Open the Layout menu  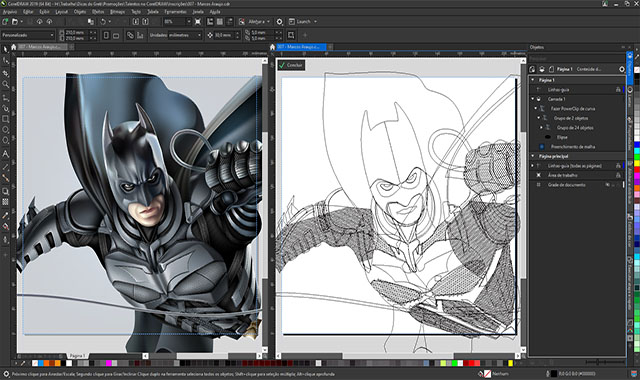coord(62,12)
